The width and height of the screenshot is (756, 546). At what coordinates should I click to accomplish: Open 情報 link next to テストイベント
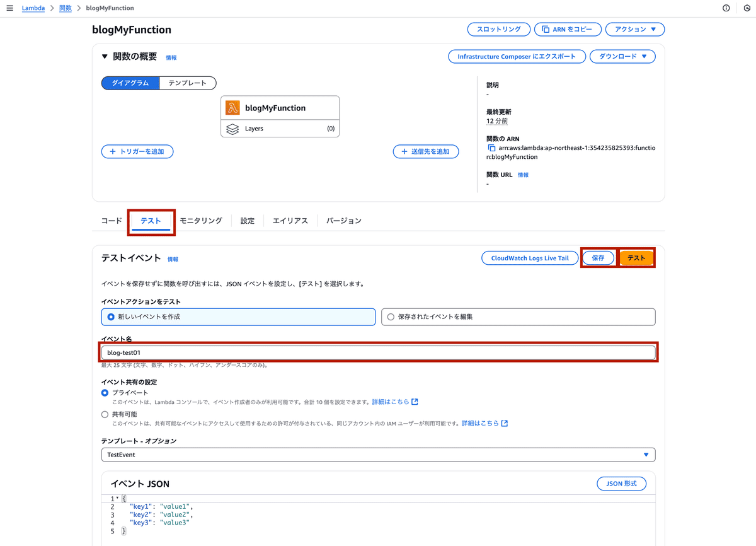click(173, 259)
